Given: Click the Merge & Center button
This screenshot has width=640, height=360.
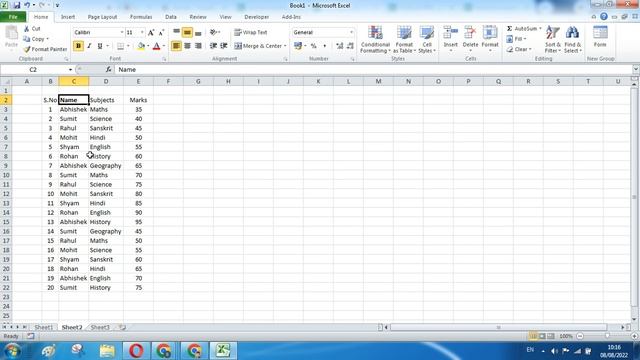Looking at the screenshot, I should point(258,46).
